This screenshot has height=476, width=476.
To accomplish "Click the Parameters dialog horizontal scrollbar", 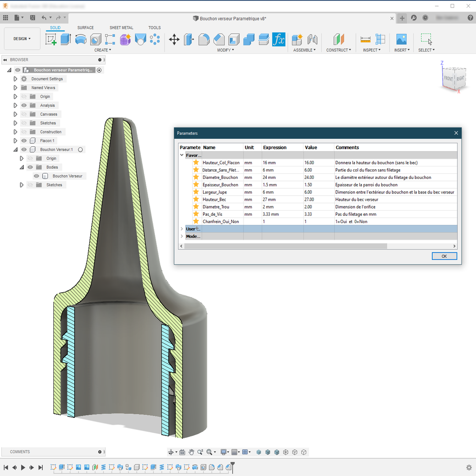I will click(x=285, y=246).
